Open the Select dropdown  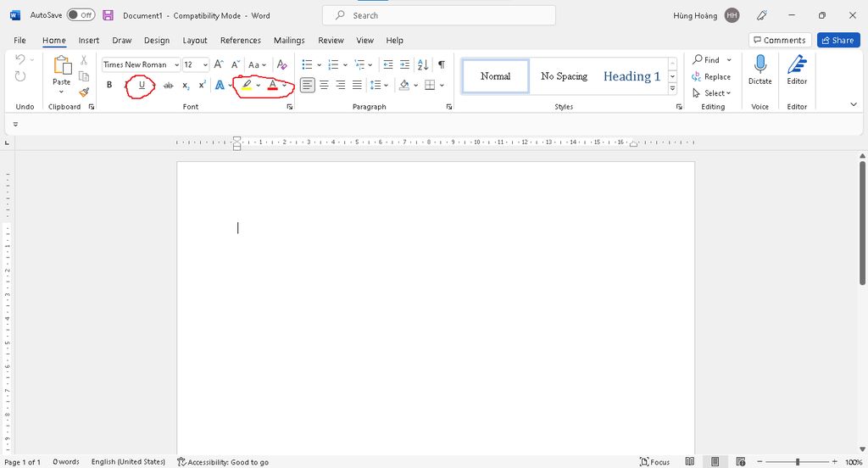[712, 93]
